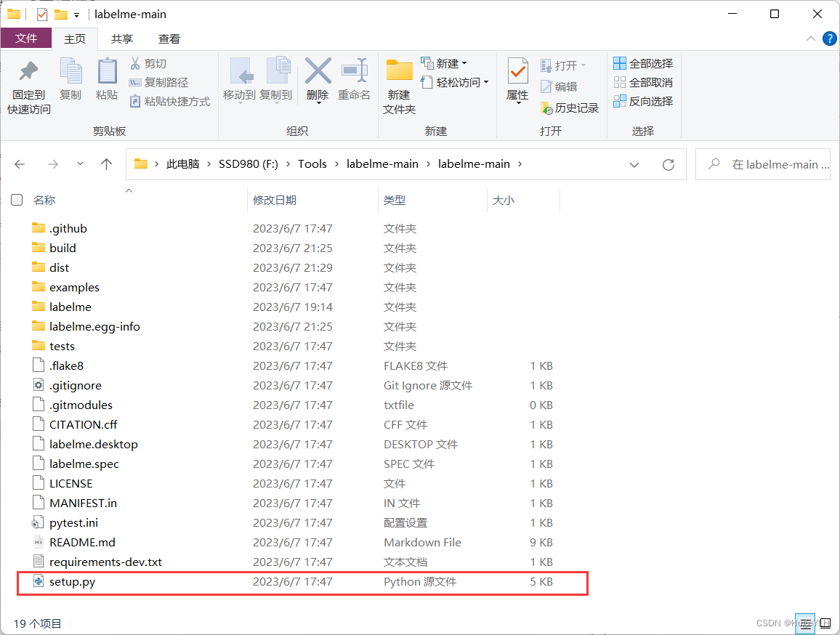Select the .github folder

click(x=68, y=228)
